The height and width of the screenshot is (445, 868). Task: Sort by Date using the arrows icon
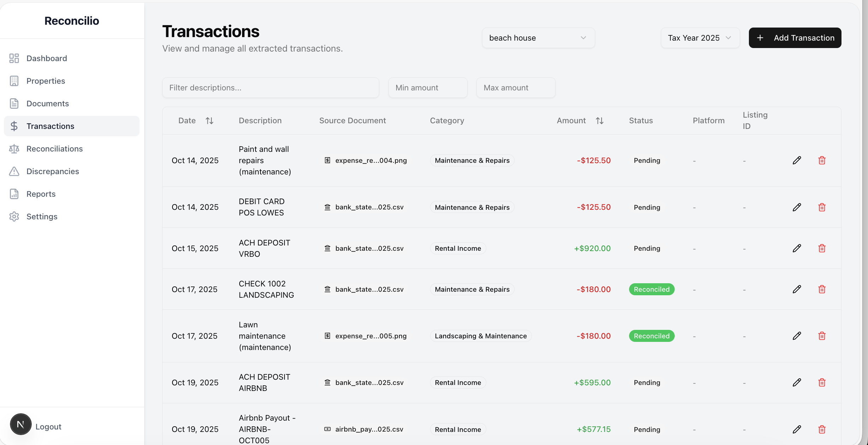pos(210,121)
